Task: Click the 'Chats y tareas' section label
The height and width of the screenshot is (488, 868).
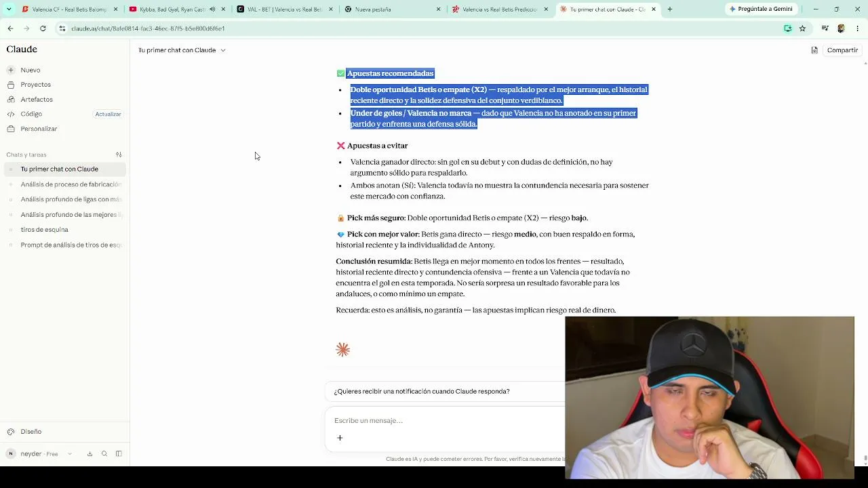Action: (26, 155)
